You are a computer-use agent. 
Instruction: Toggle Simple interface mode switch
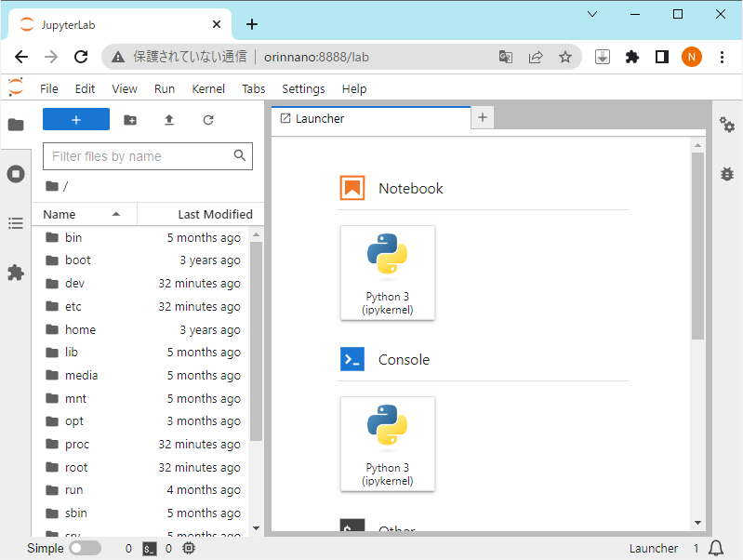pyautogui.click(x=85, y=549)
